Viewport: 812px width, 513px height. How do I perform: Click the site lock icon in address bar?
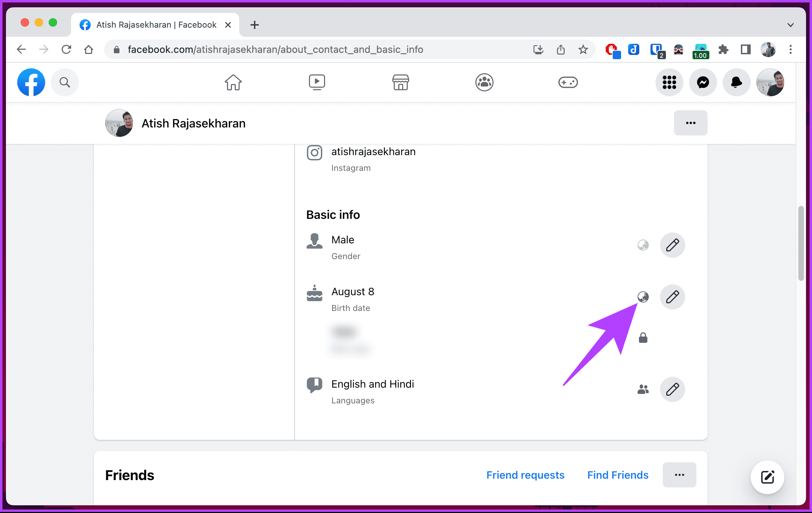pyautogui.click(x=117, y=50)
